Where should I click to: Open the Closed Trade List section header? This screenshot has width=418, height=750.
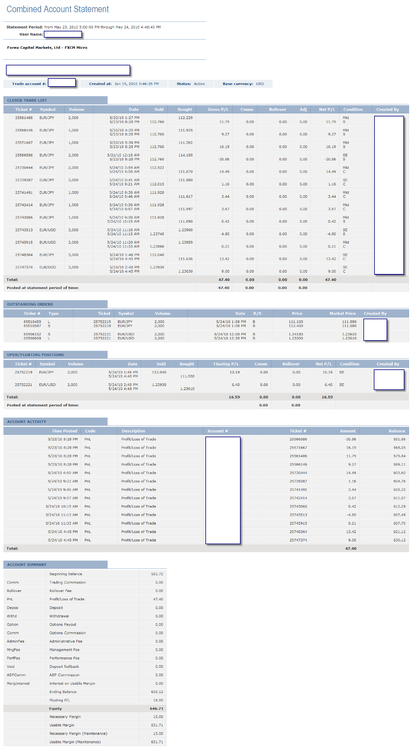pos(55,100)
